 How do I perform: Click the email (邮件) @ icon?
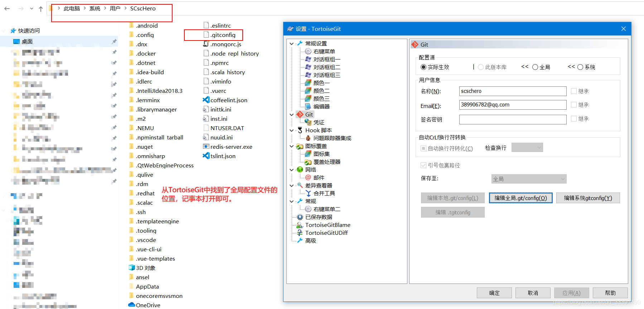point(308,177)
